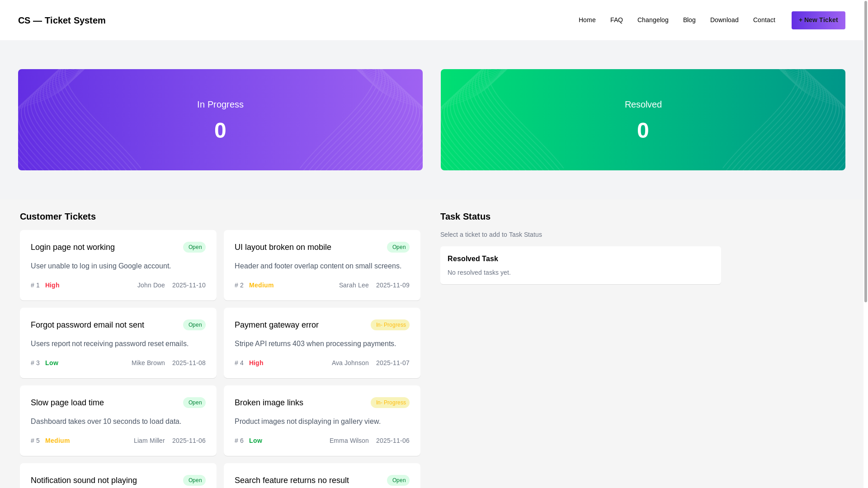
Task: Select the Slow page load time ticket
Action: click(118, 421)
